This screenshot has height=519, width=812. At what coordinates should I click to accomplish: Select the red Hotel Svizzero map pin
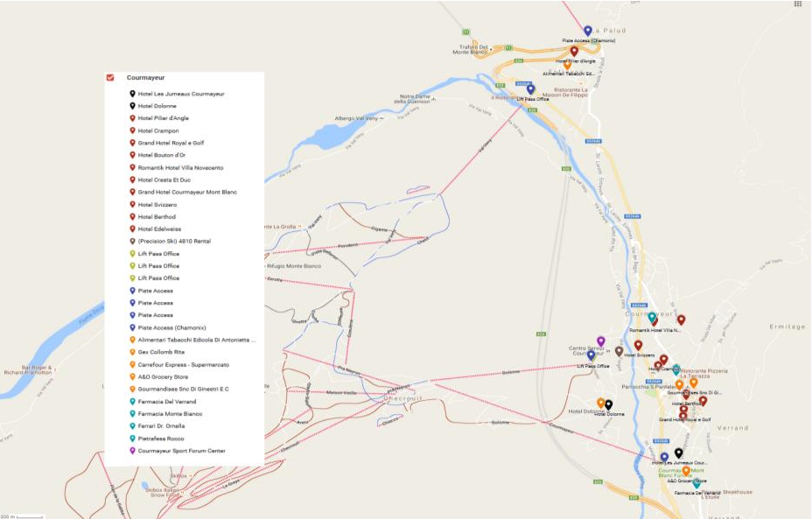(x=638, y=346)
